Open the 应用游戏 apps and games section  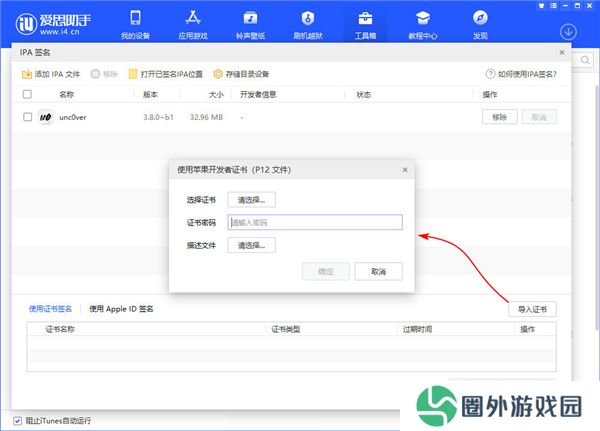(x=193, y=24)
